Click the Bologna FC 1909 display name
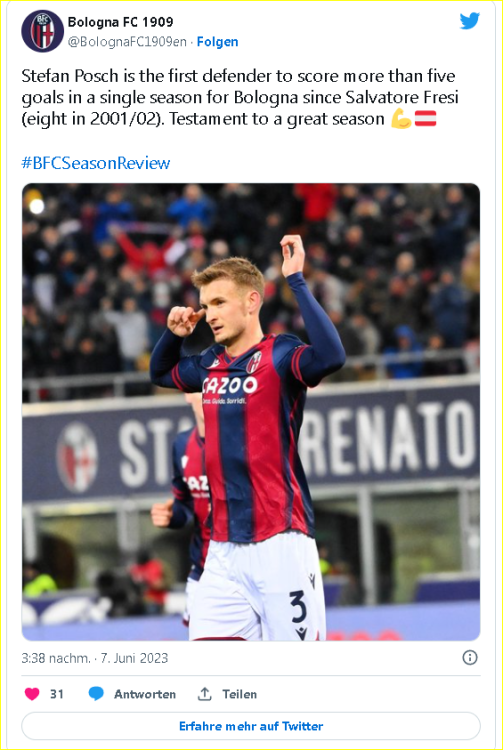Screen dimensions: 503x750 point(120,22)
